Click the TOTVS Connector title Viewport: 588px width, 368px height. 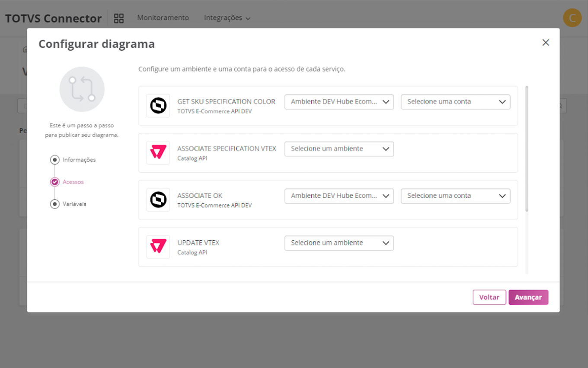(53, 19)
